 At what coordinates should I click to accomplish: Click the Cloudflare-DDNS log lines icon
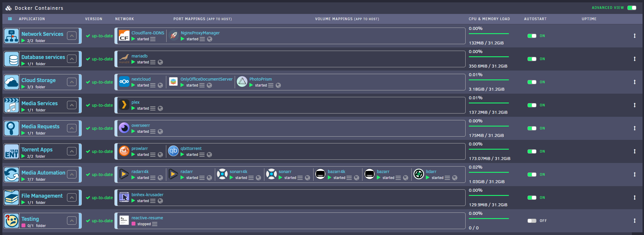[x=153, y=39]
